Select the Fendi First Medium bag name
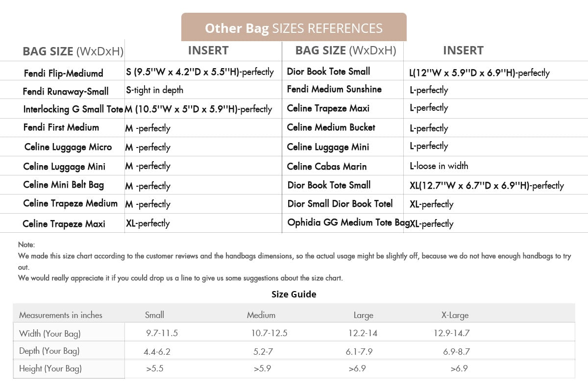 point(61,127)
